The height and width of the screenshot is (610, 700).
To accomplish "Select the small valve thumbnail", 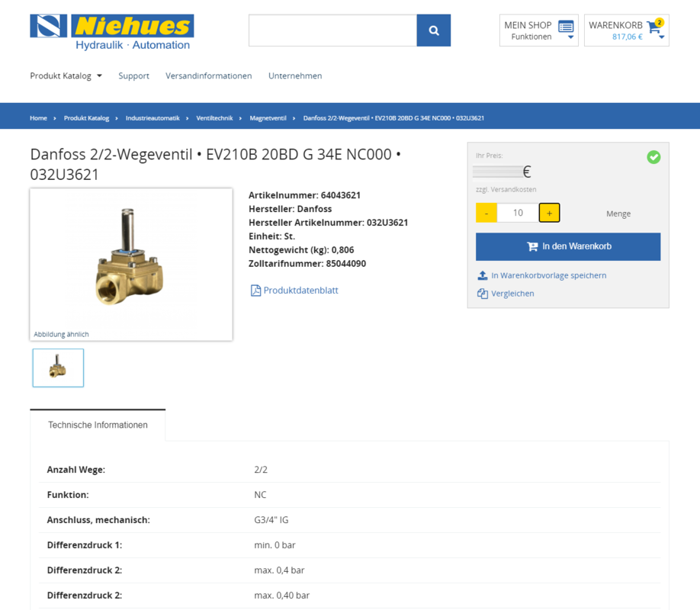I will pos(58,368).
